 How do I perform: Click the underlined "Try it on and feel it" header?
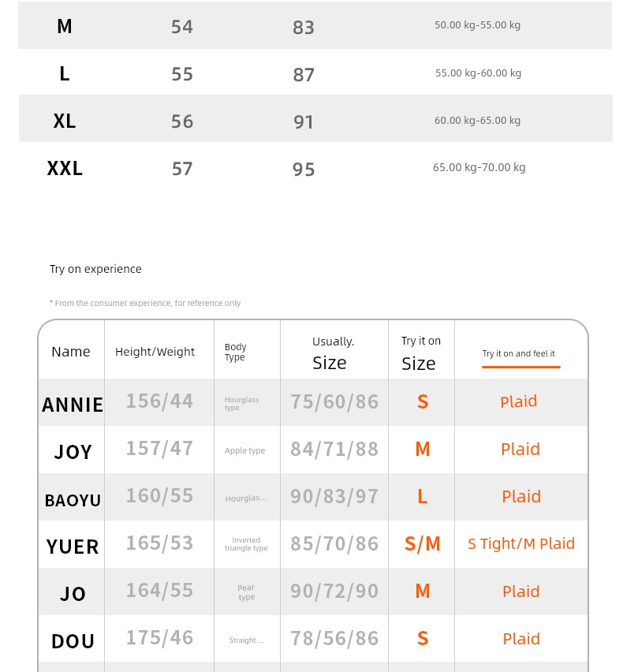click(519, 354)
